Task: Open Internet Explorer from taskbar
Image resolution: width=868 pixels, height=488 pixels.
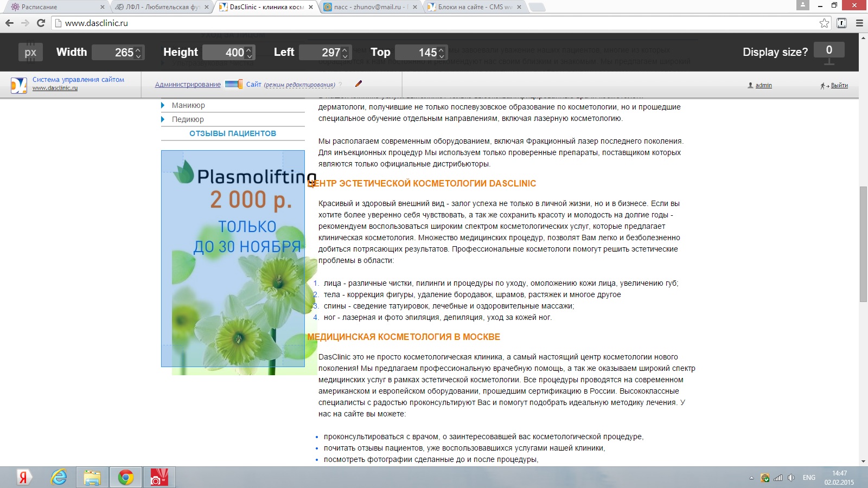Action: point(59,477)
